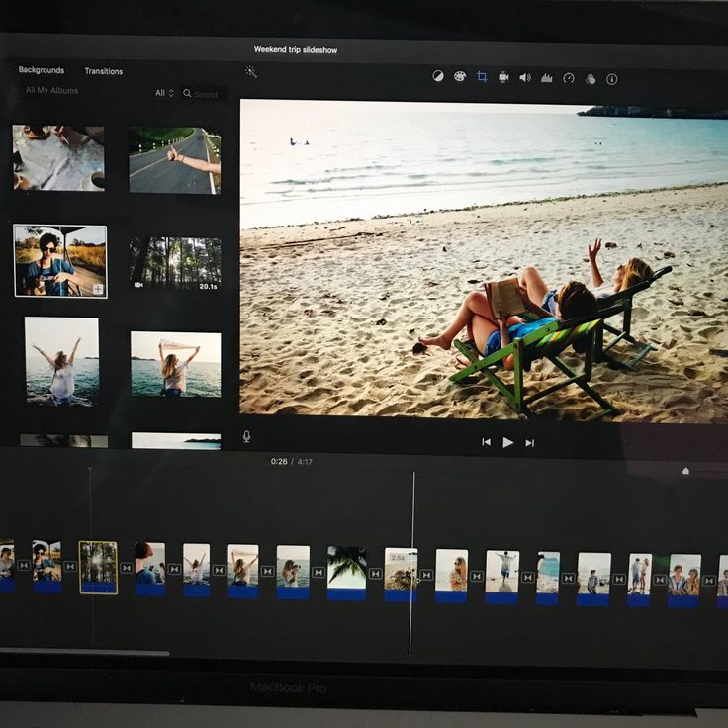Select woman with arms raised by sea thumbnail

point(61,362)
